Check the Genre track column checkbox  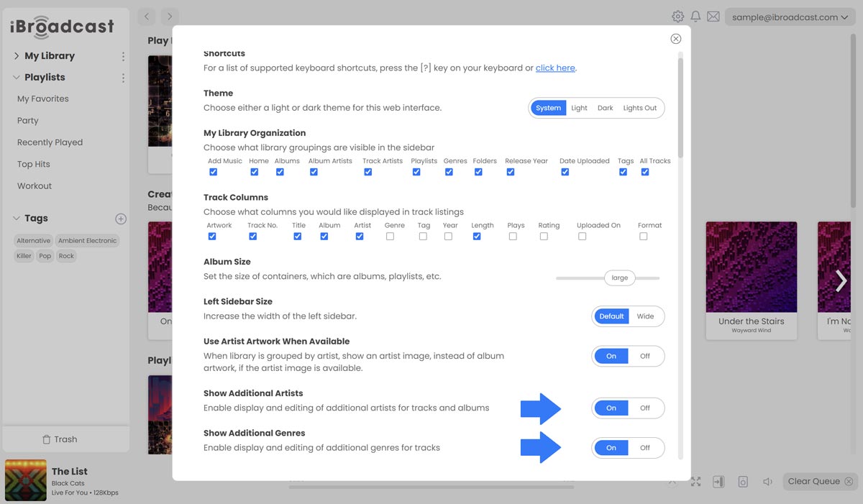390,237
